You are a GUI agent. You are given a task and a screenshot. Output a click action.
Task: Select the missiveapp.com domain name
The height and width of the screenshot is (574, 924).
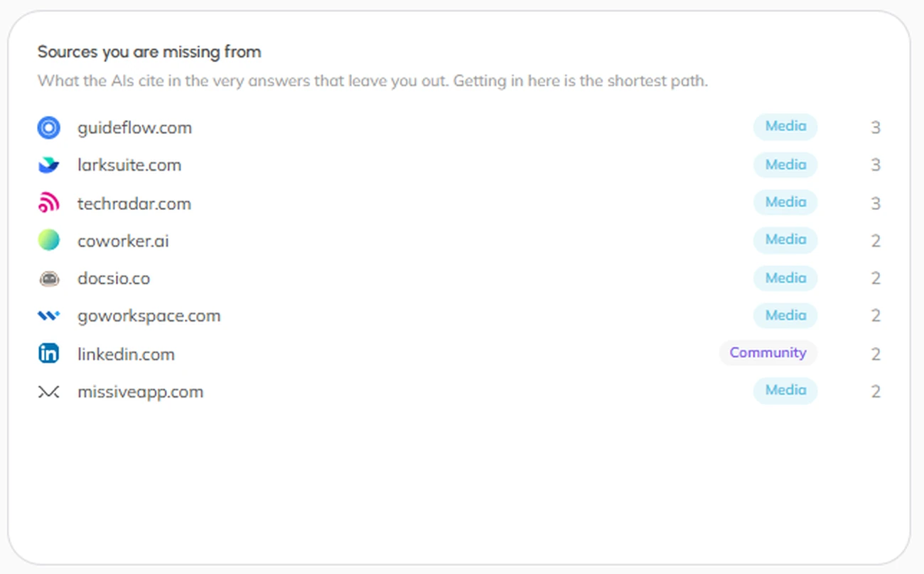[141, 391]
